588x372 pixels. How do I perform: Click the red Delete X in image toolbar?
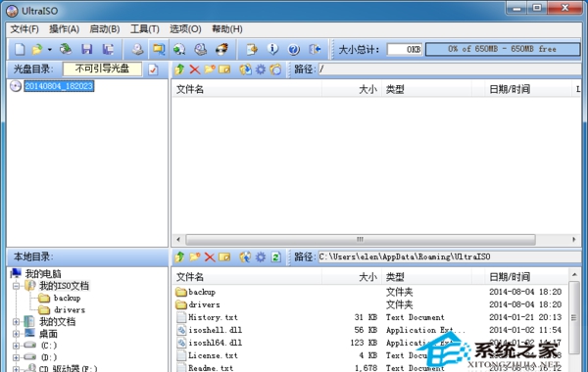[195, 70]
